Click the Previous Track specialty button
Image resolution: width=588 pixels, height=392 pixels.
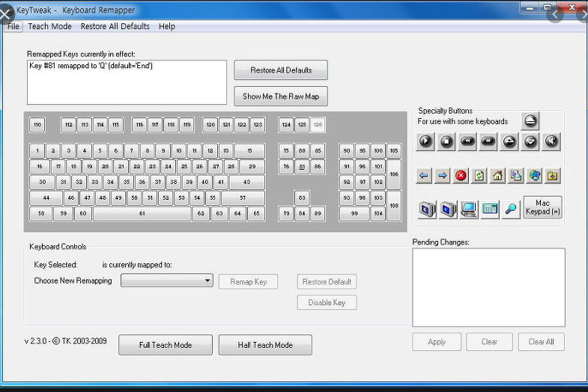click(x=467, y=141)
